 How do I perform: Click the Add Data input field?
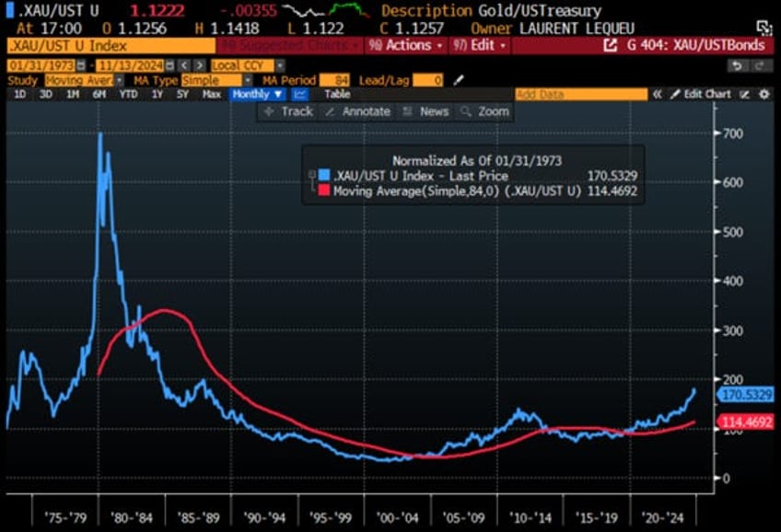(580, 94)
